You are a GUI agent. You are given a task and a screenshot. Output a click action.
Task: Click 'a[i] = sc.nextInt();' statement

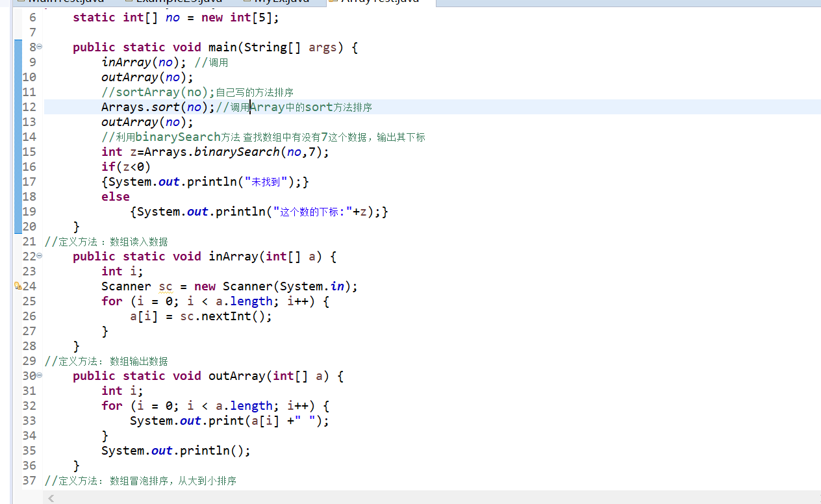click(201, 316)
